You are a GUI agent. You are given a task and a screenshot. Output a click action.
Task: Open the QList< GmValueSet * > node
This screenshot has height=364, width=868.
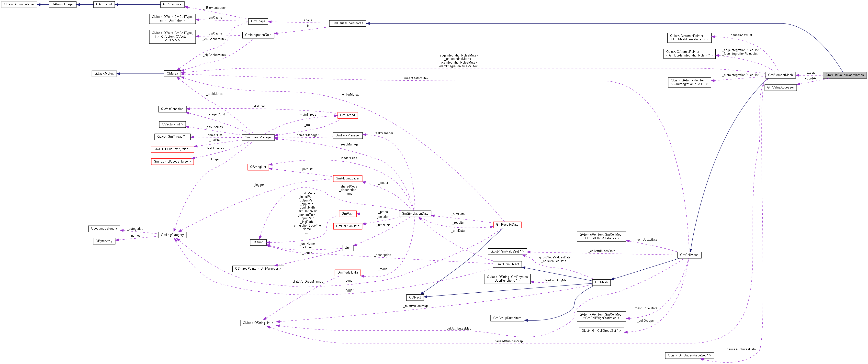(x=507, y=252)
